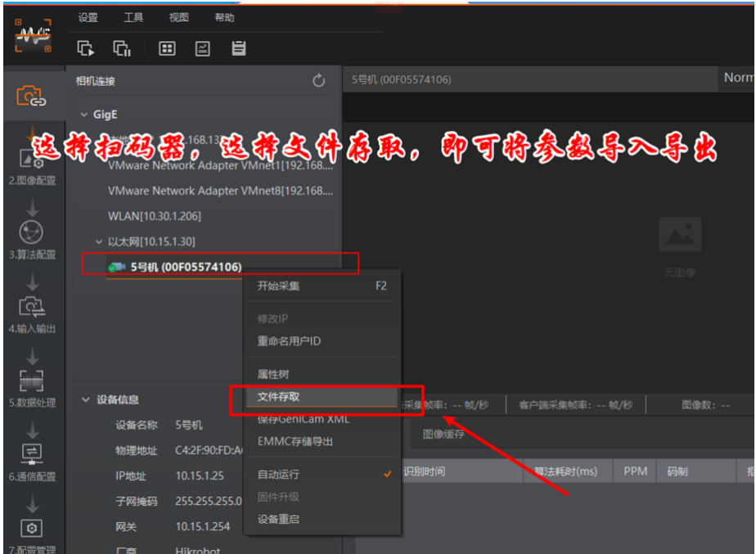
Task: Start camera acquisition with the play toolbar icon
Action: pyautogui.click(x=84, y=48)
